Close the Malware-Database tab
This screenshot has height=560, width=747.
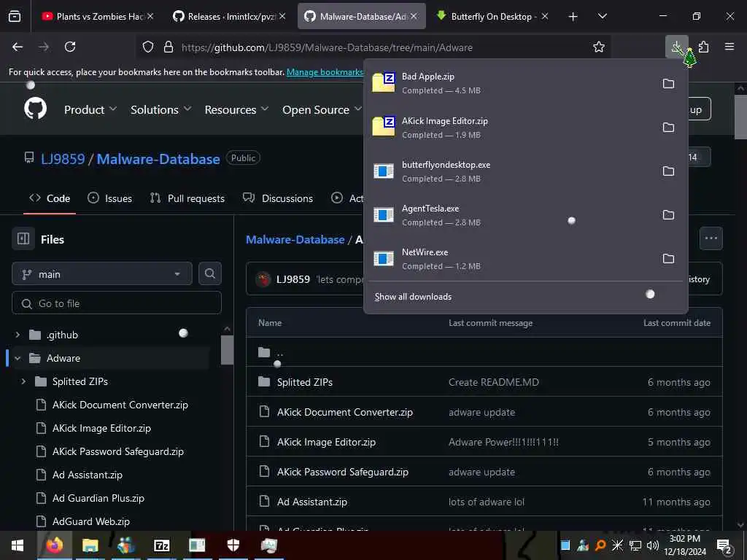pyautogui.click(x=414, y=16)
